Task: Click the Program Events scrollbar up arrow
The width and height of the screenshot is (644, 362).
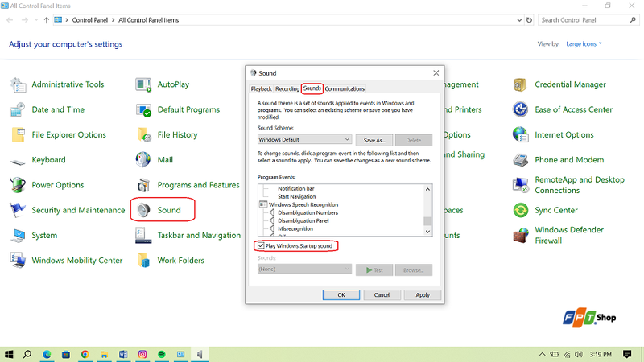Action: point(427,189)
